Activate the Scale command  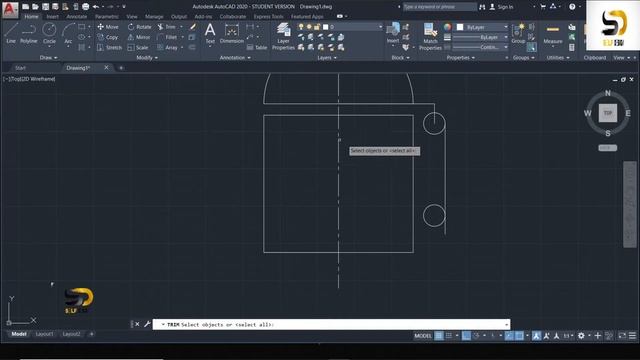pos(138,47)
